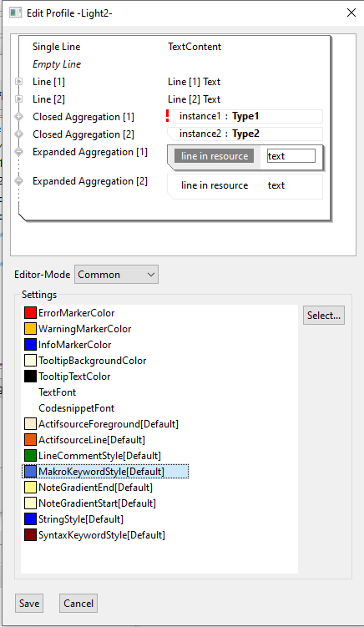
Task: Cancel editing the profile
Action: tap(78, 603)
